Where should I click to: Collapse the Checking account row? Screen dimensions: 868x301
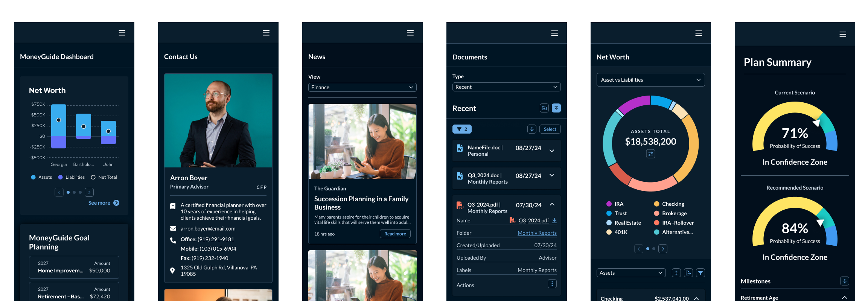click(x=696, y=298)
